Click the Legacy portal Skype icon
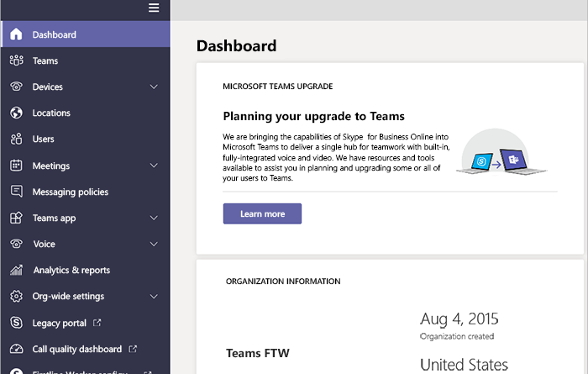This screenshot has width=588, height=374. [x=16, y=322]
